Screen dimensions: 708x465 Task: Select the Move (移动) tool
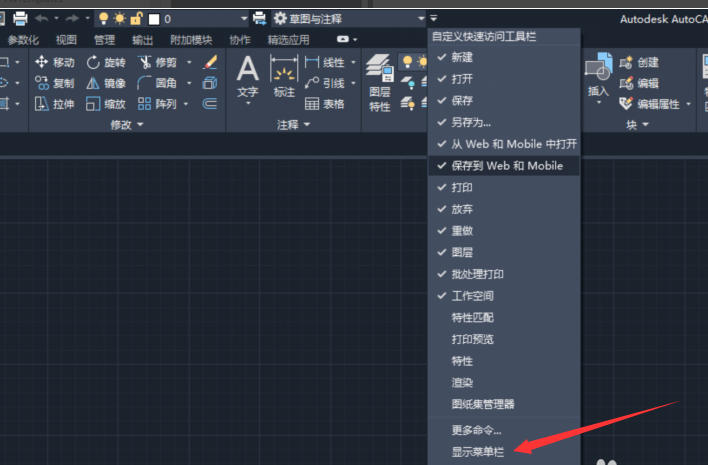click(x=55, y=62)
